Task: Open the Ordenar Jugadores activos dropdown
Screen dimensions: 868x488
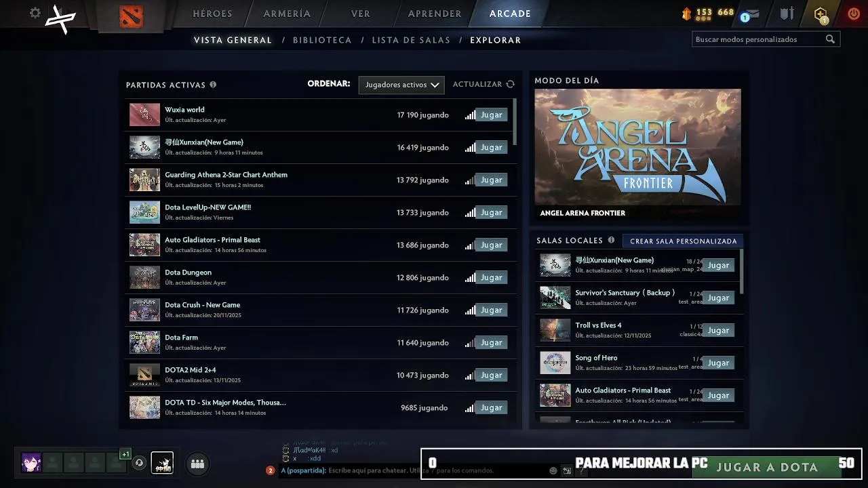Action: click(x=401, y=85)
